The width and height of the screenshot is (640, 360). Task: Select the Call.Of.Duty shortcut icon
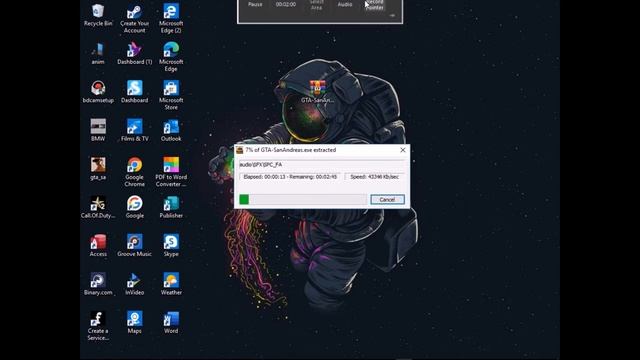tap(98, 207)
